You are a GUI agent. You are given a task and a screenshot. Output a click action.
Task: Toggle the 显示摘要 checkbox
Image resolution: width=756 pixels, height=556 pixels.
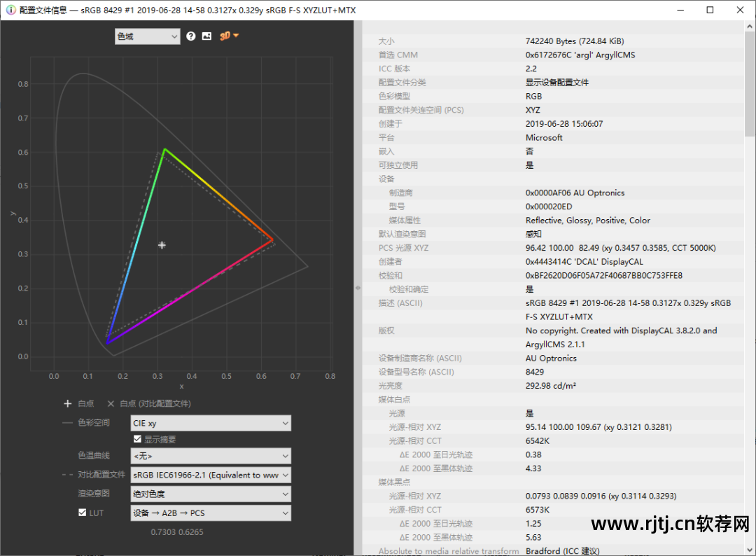[137, 439]
